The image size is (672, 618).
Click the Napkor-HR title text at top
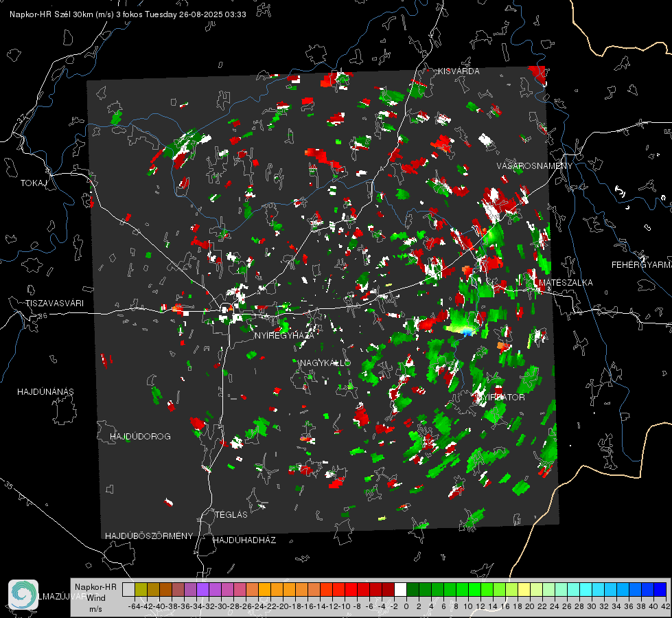click(x=128, y=14)
